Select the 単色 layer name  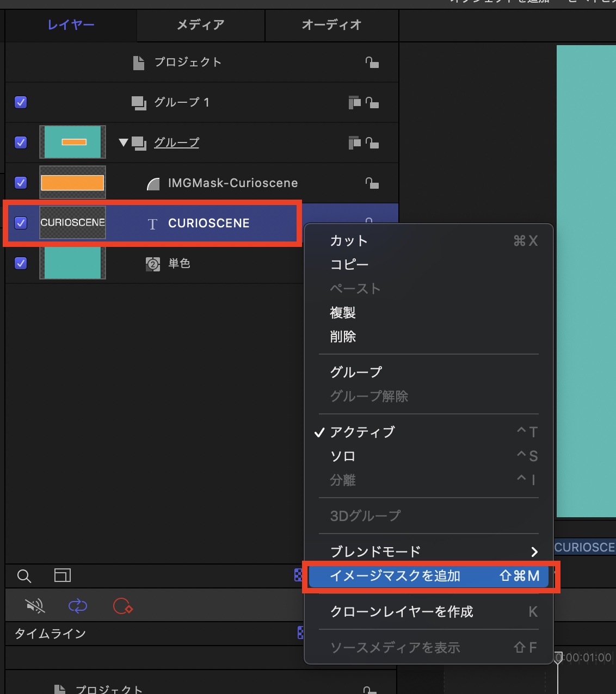(x=179, y=264)
